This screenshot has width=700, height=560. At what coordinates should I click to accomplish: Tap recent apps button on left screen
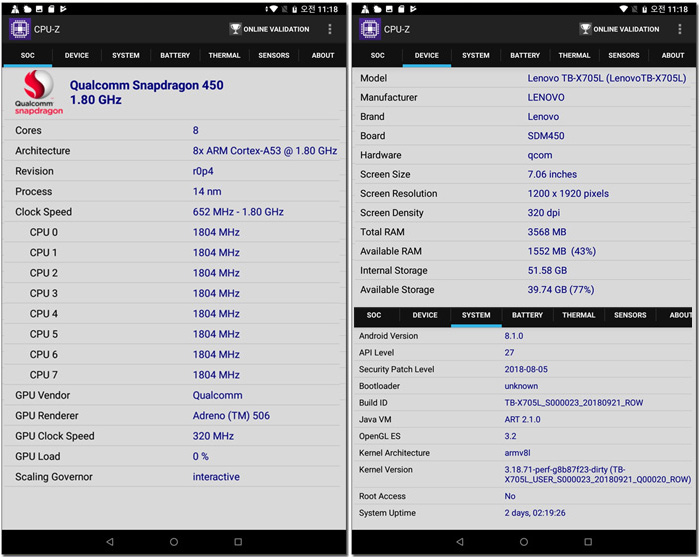point(238,542)
